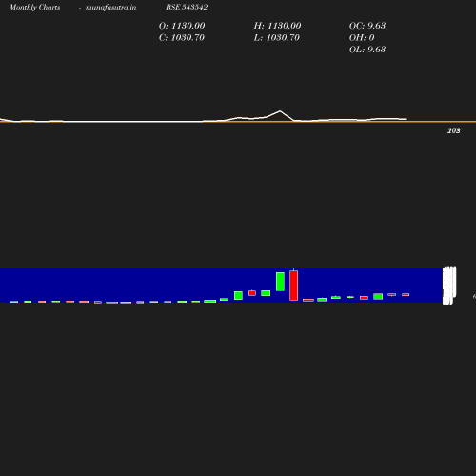Select the close value 'C: 1030.70'
This screenshot has height=476, width=476.
click(182, 37)
